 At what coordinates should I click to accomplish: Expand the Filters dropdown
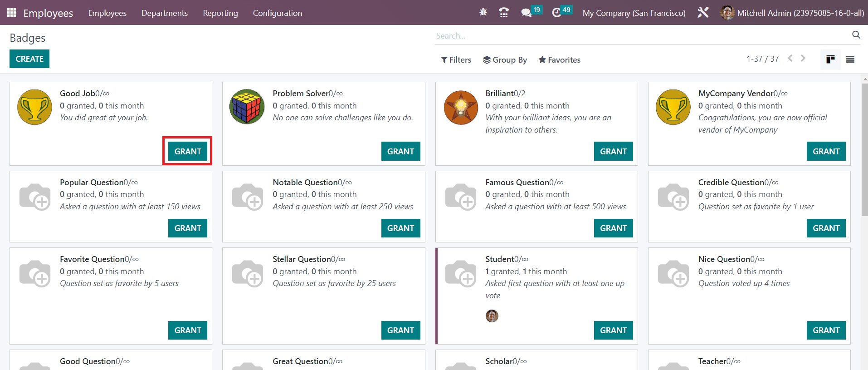tap(456, 60)
